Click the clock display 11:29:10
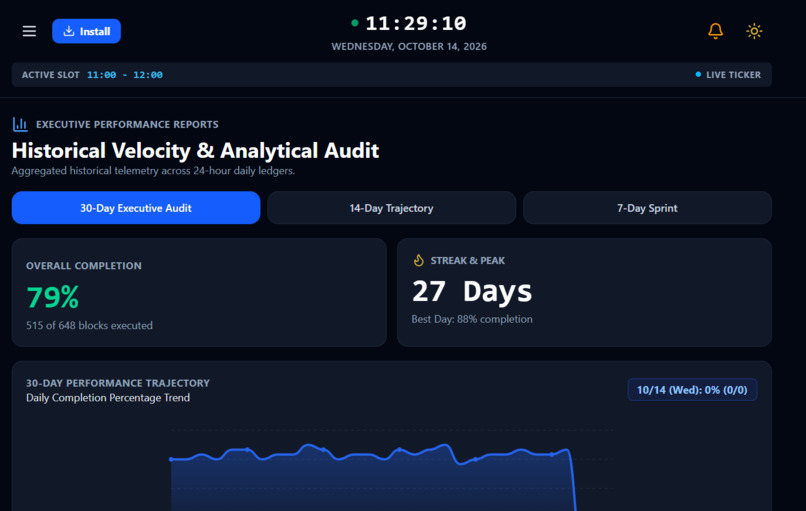Screen dimensions: 806x511 coord(416,23)
